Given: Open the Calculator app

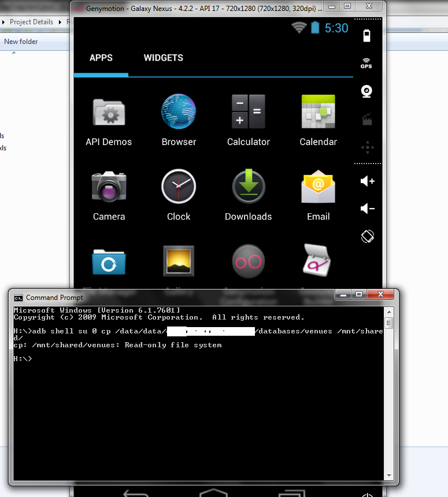Looking at the screenshot, I should tap(248, 120).
